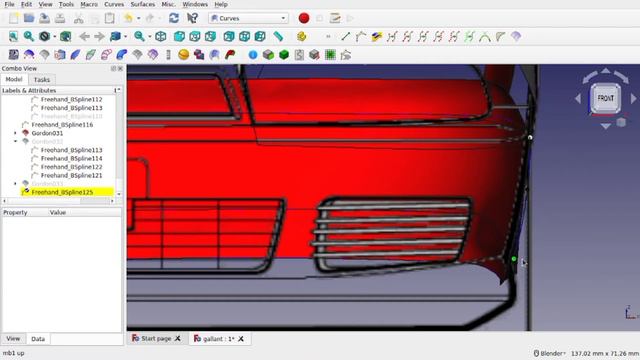640x360 pixels.
Task: Click the yellow sphere icon in the Surfaces toolbar
Action: point(184,55)
